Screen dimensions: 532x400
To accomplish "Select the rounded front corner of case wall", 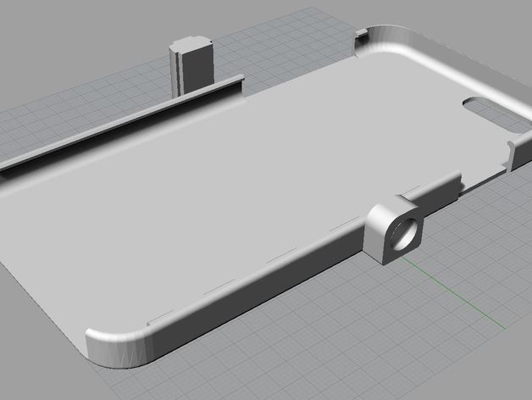I will tap(119, 348).
